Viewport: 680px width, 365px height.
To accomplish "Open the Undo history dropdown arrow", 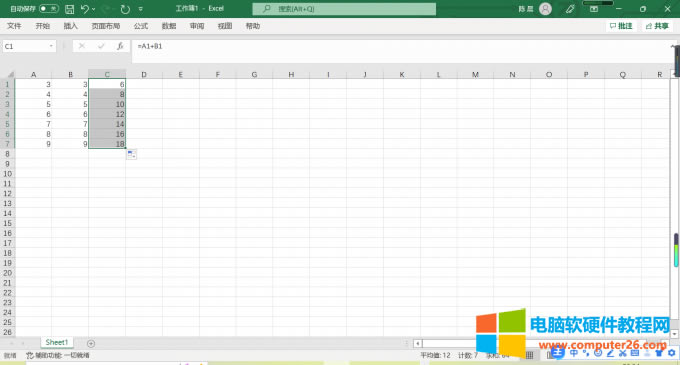I will [x=93, y=9].
